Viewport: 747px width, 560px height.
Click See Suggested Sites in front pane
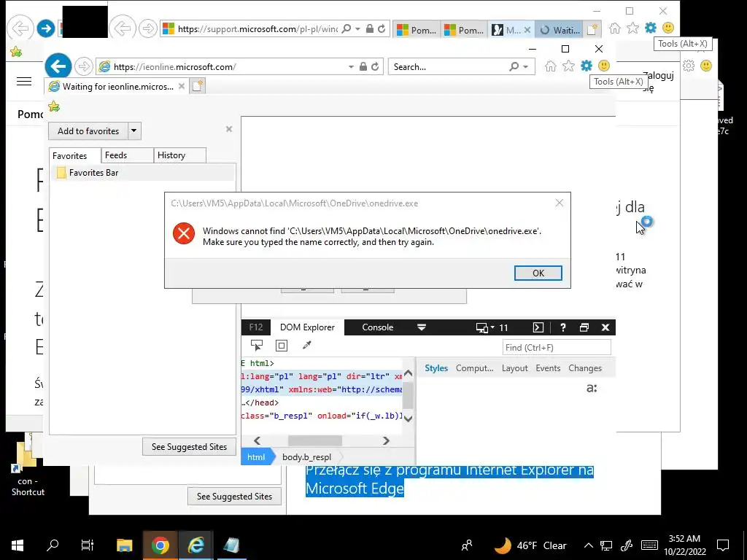pyautogui.click(x=189, y=447)
